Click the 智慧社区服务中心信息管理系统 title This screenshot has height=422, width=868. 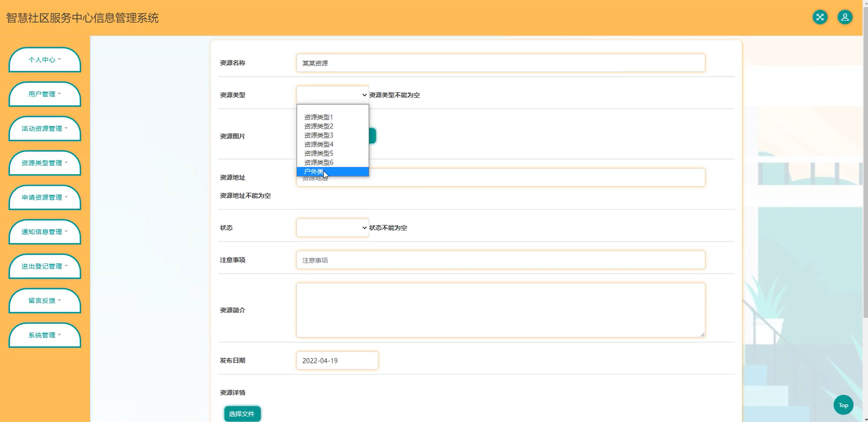click(x=83, y=18)
